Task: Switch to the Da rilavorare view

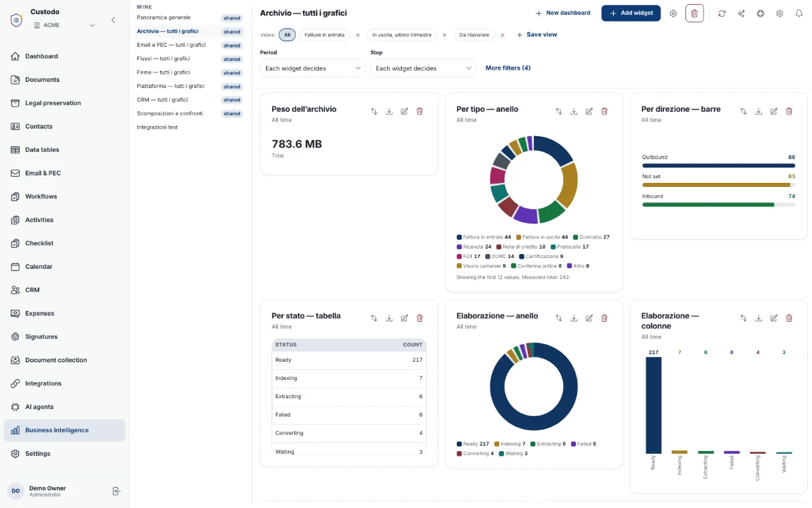Action: coord(474,35)
